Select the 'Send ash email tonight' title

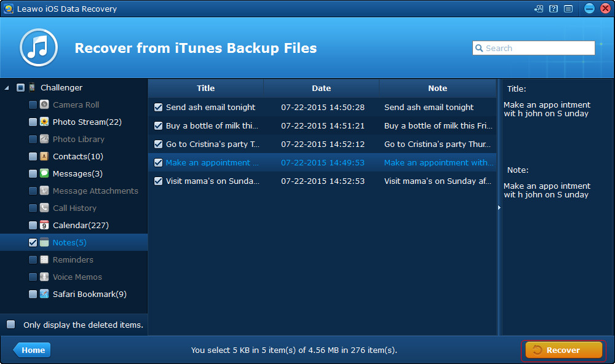click(x=210, y=107)
